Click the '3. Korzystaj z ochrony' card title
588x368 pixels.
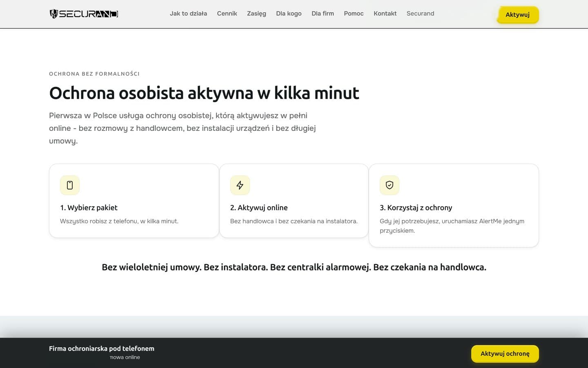coord(416,208)
